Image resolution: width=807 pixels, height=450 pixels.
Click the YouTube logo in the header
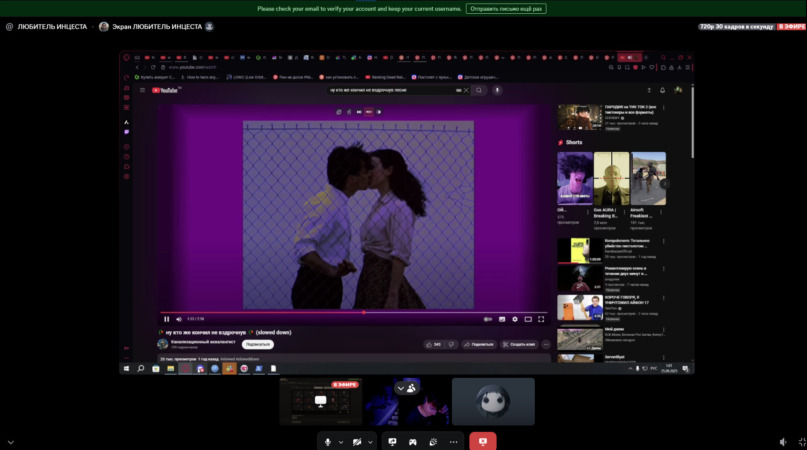pyautogui.click(x=166, y=90)
